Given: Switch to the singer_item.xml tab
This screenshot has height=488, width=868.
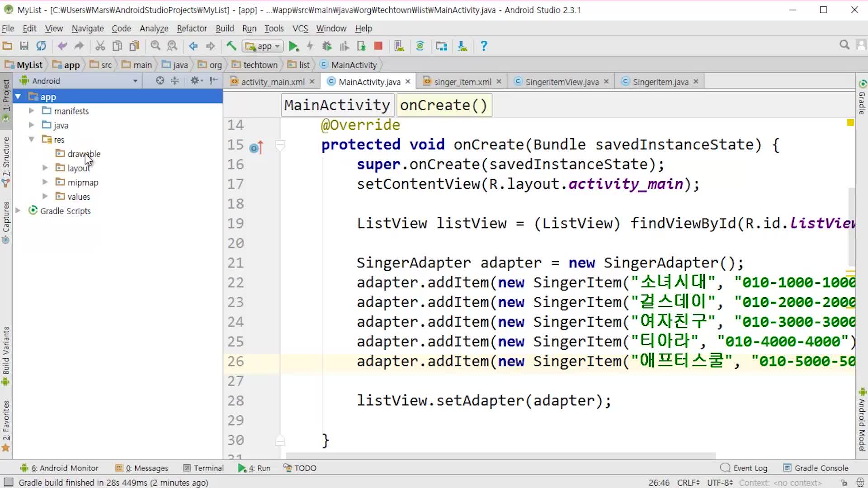Looking at the screenshot, I should (x=462, y=82).
